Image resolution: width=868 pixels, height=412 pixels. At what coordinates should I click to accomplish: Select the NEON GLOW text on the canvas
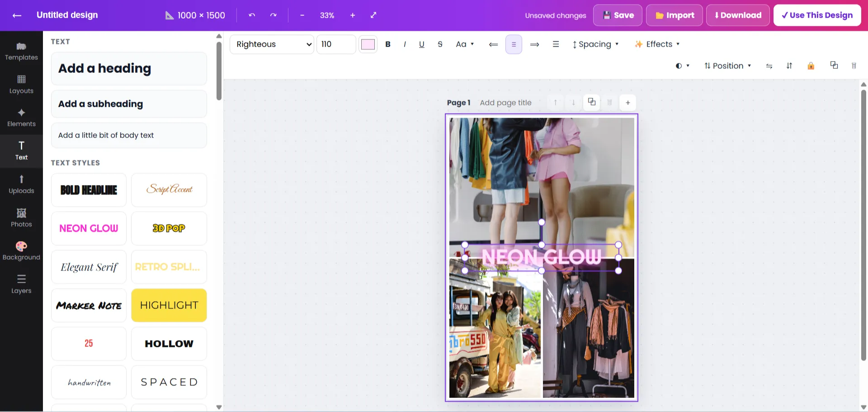542,257
